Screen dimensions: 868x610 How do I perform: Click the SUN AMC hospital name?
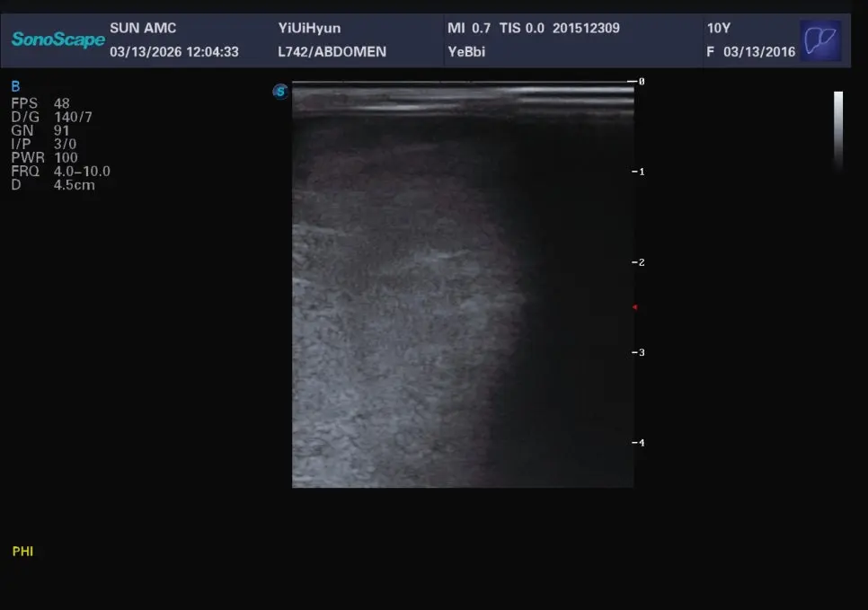(x=143, y=28)
